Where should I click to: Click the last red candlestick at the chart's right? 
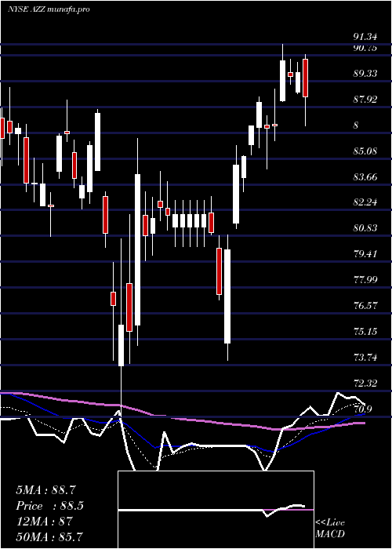point(305,90)
